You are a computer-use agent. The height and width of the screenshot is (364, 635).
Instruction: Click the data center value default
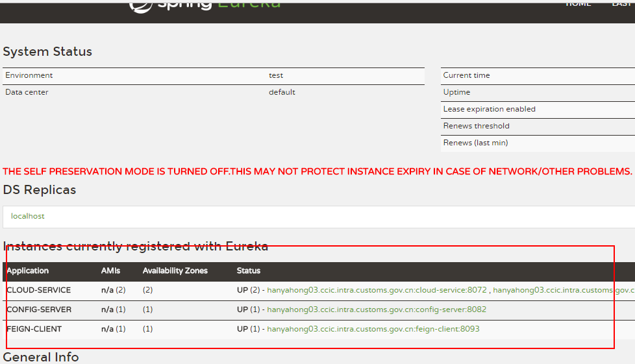point(282,92)
